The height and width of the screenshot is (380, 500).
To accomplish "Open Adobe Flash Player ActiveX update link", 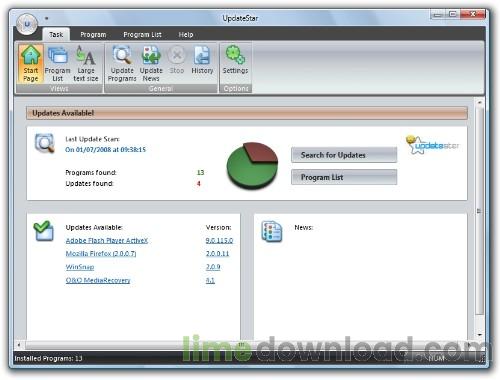I will pos(107,240).
